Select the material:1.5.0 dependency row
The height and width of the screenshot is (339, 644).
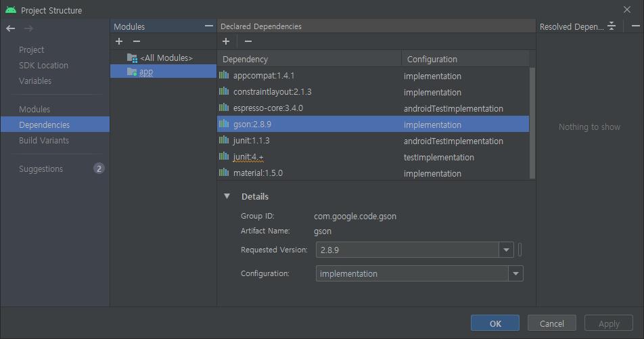373,173
